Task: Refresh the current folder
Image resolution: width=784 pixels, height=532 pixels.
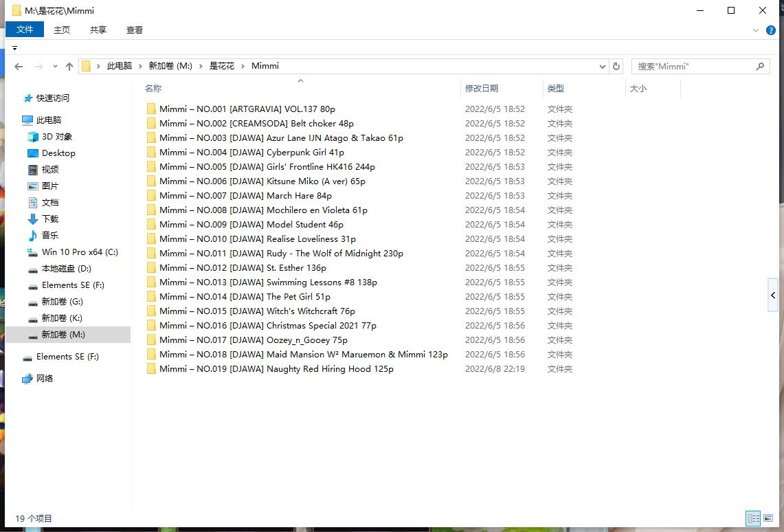Action: [616, 67]
